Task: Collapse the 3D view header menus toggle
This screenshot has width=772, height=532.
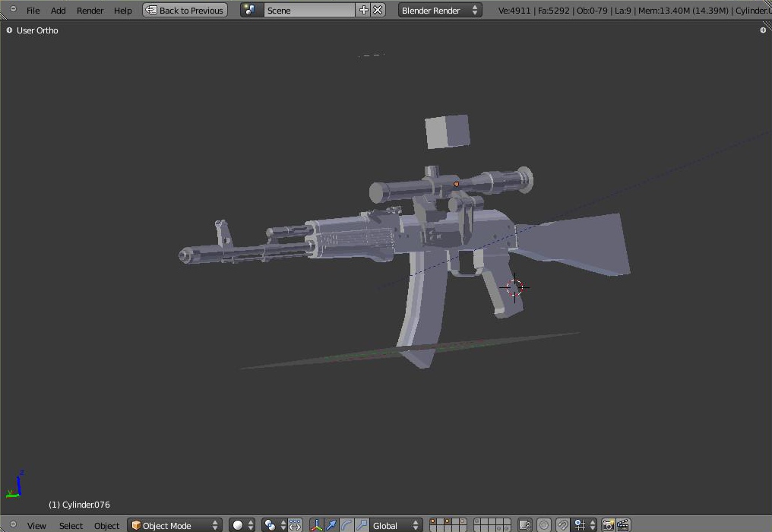Action: pyautogui.click(x=13, y=524)
